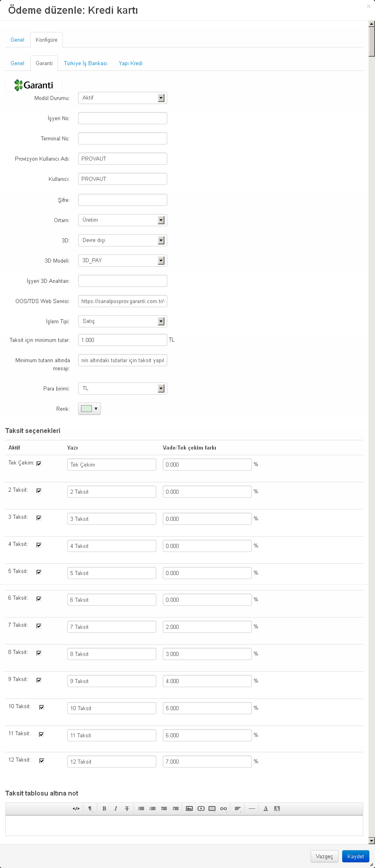Switch to the Türkiye İş Bankası tab
375x868 pixels.
coord(85,63)
